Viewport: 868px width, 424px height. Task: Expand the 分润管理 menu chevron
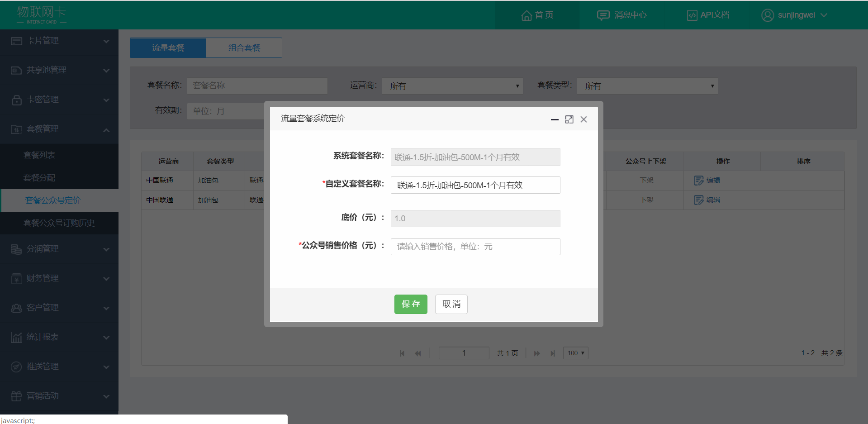pyautogui.click(x=106, y=250)
